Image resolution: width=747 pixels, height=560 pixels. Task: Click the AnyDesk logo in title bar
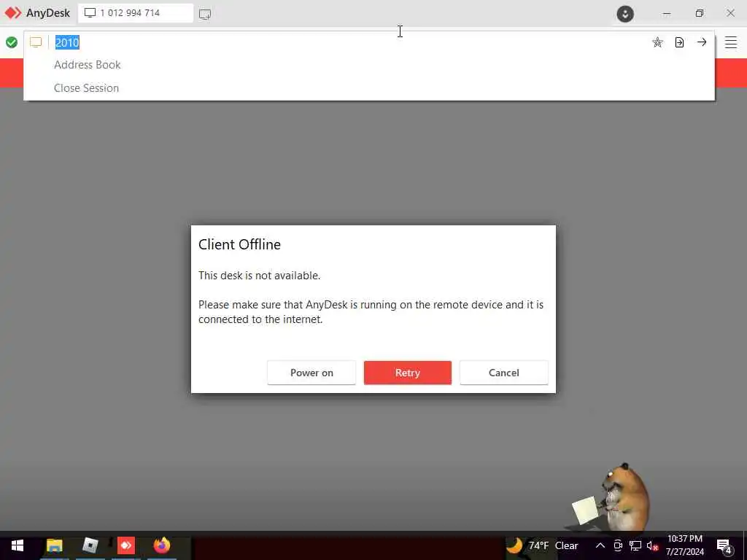click(x=37, y=13)
